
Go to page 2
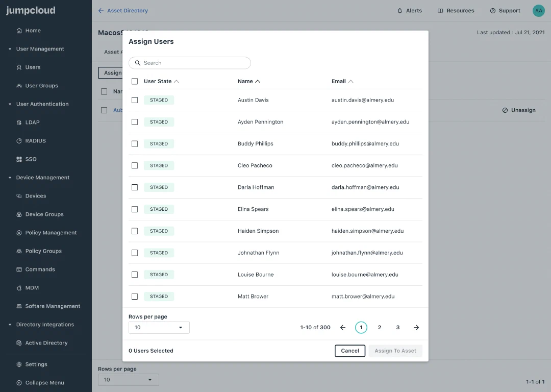pos(380,327)
